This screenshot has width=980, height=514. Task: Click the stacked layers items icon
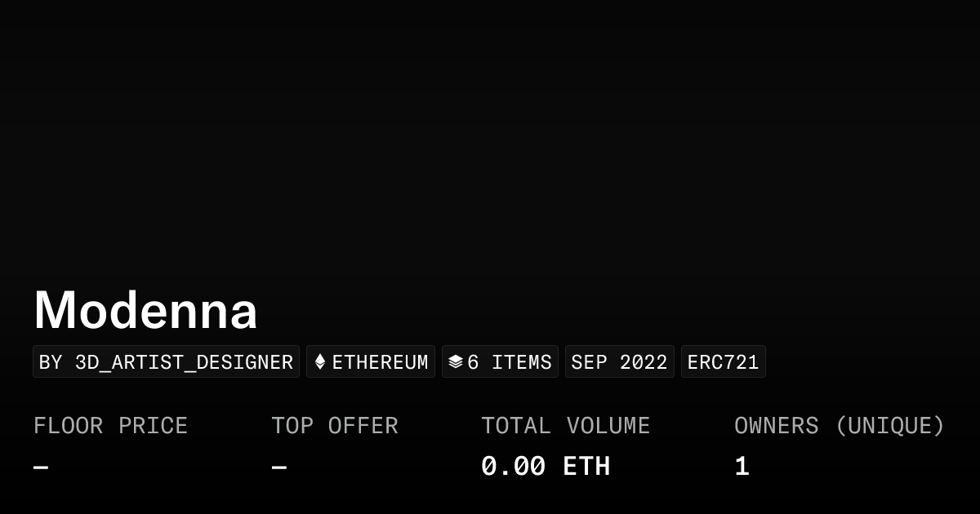456,361
